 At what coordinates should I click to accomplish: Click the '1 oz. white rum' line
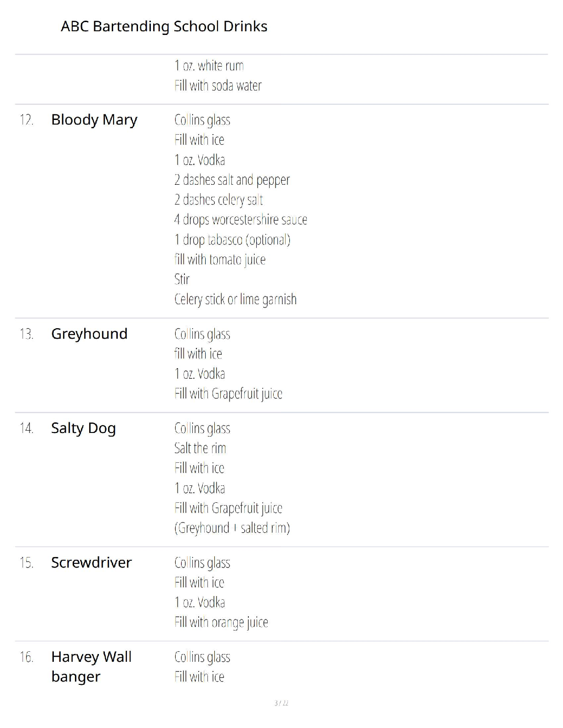click(x=209, y=66)
